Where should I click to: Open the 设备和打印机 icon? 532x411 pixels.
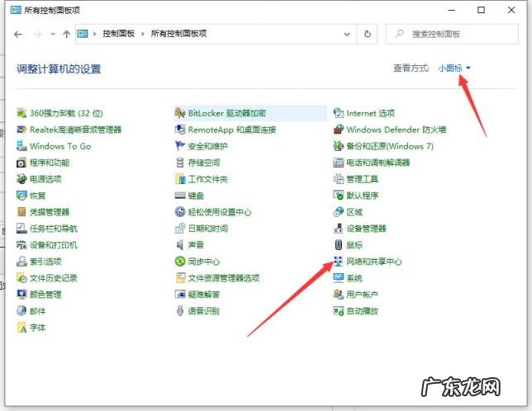(x=21, y=245)
